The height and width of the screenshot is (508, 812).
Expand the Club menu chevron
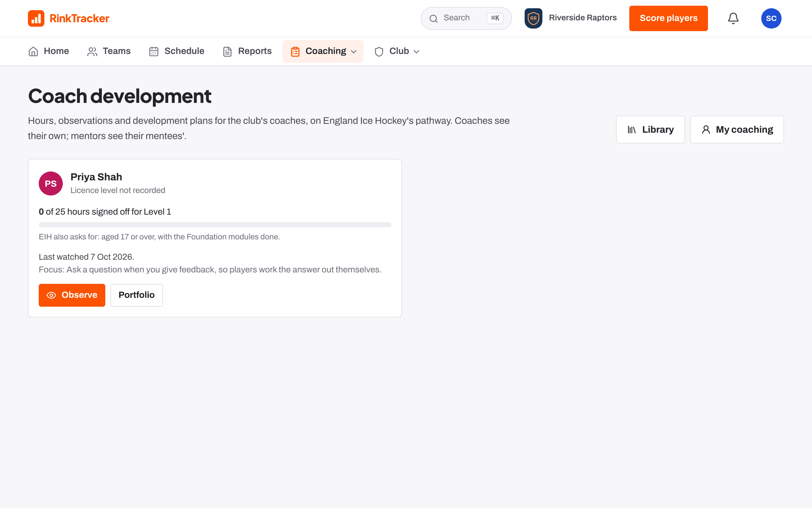[416, 52]
